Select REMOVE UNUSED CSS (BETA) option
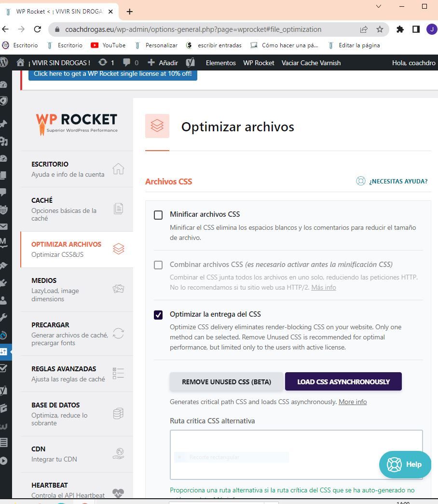 point(226,381)
